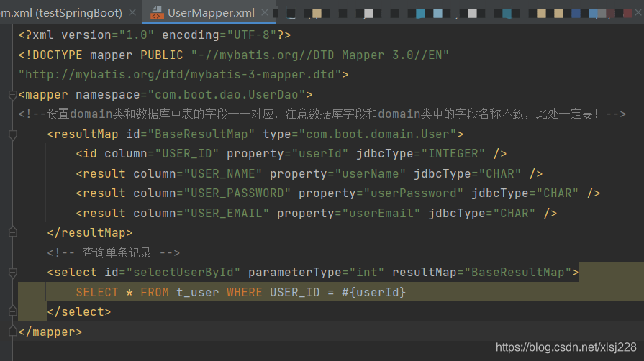Close the m.xml (testSpringBoot) tab
644x361 pixels.
[x=132, y=12]
